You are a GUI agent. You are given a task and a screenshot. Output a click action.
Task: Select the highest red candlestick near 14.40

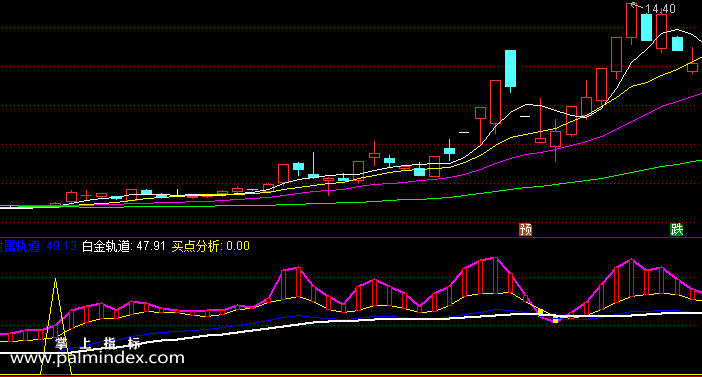[x=631, y=21]
